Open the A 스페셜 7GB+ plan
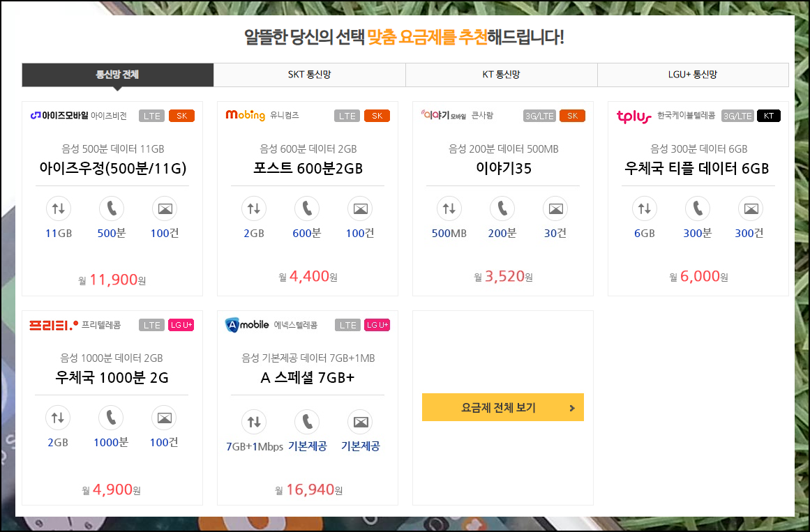This screenshot has height=532, width=810. [308, 378]
